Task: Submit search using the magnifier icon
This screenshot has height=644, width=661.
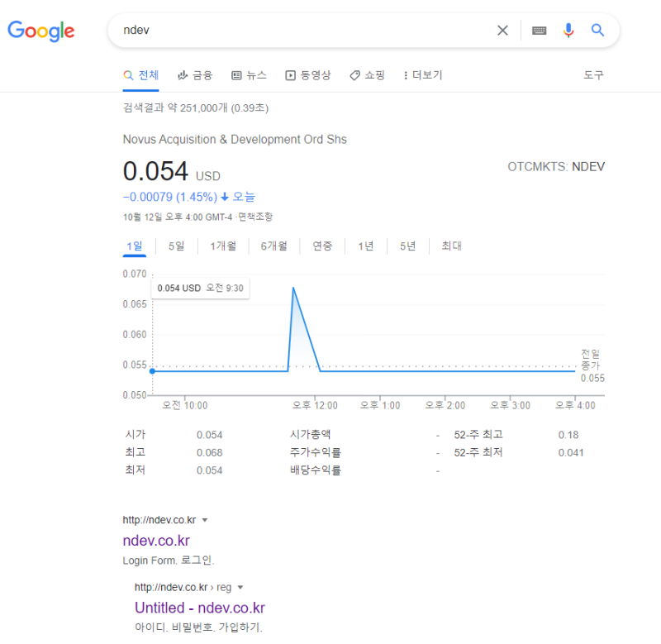Action: pyautogui.click(x=597, y=31)
